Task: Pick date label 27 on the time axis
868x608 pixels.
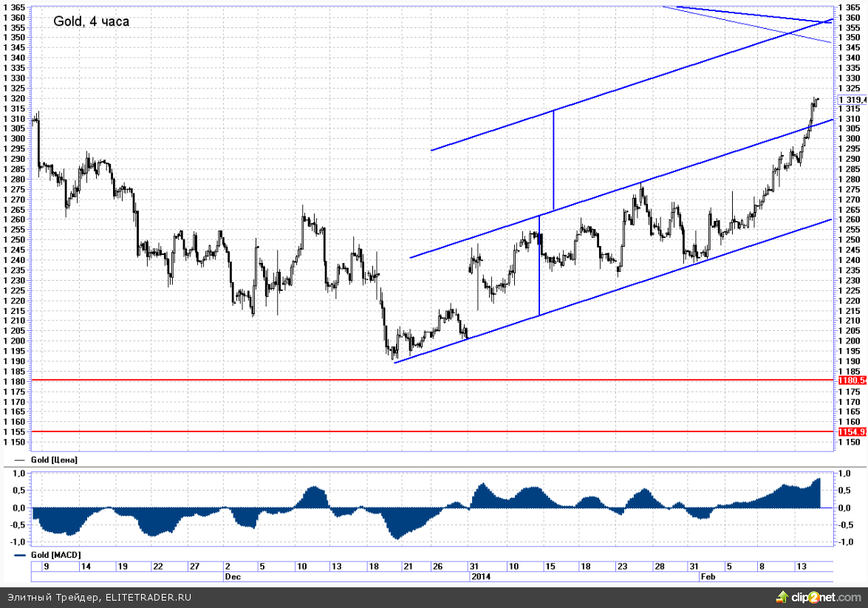Action: click(194, 567)
